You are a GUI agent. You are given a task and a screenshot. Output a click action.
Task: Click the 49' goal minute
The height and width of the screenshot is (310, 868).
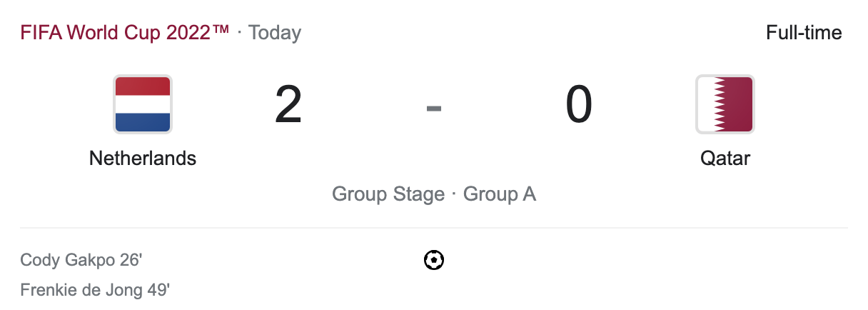(x=158, y=291)
